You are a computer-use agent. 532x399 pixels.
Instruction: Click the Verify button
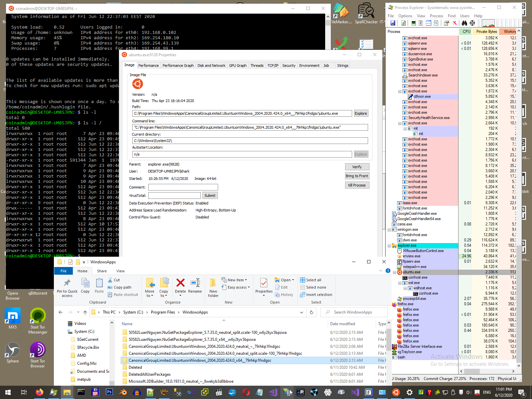357,167
